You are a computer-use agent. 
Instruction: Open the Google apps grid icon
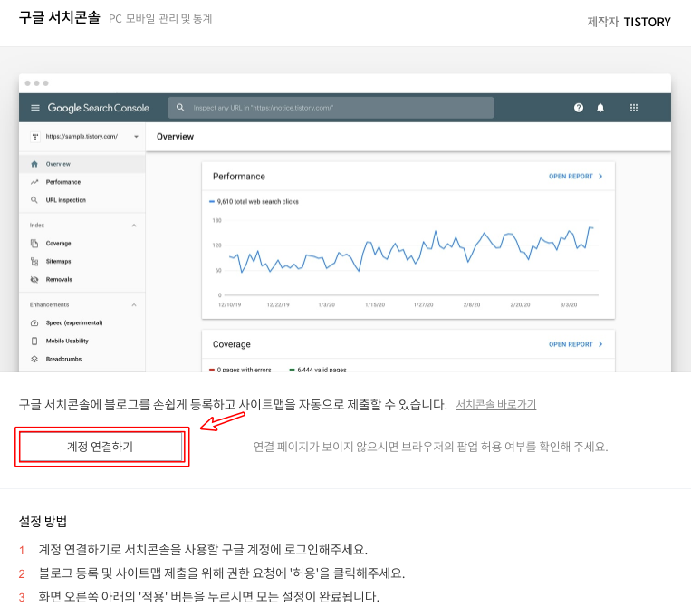(634, 108)
